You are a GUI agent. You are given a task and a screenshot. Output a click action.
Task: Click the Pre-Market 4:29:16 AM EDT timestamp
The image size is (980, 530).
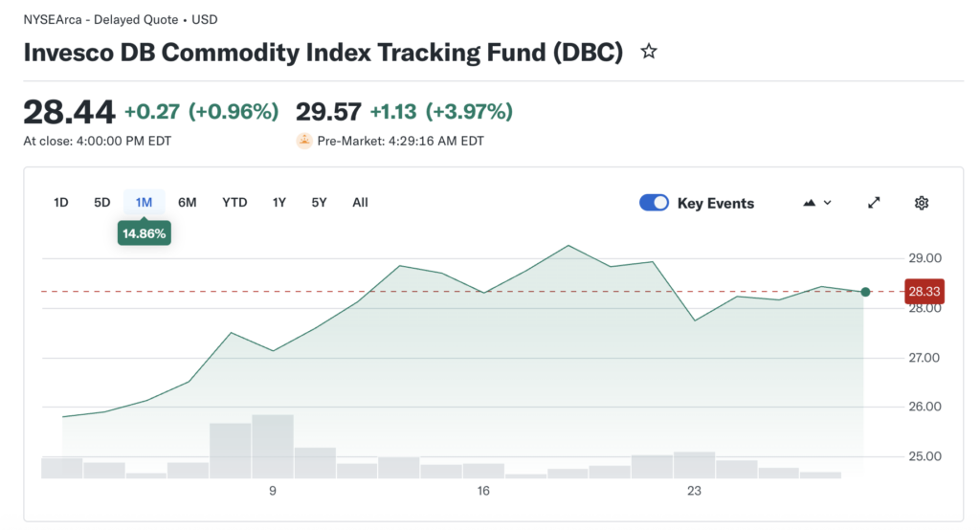click(401, 142)
